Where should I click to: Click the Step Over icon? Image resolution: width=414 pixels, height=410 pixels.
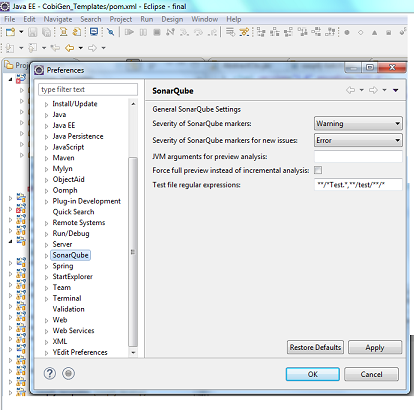point(198,32)
